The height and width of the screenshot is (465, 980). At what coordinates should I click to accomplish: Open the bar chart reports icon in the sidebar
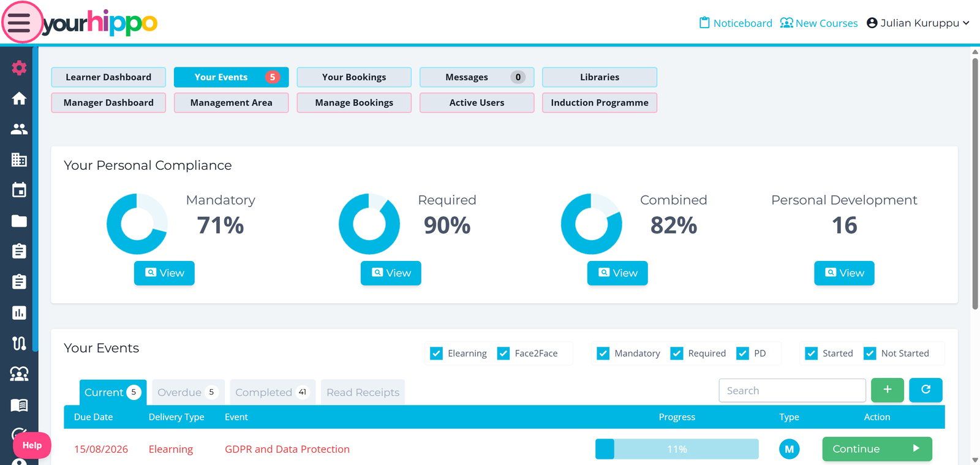(19, 313)
